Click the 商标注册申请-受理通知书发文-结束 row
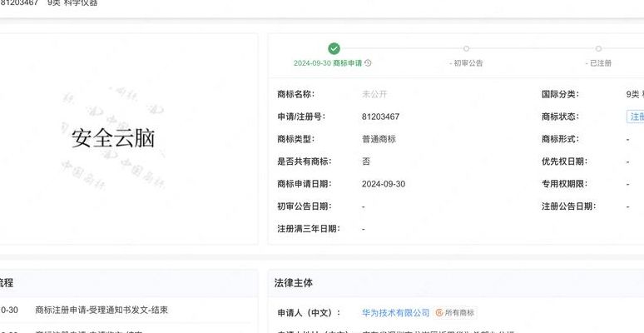Image resolution: width=644 pixels, height=333 pixels. (x=102, y=310)
